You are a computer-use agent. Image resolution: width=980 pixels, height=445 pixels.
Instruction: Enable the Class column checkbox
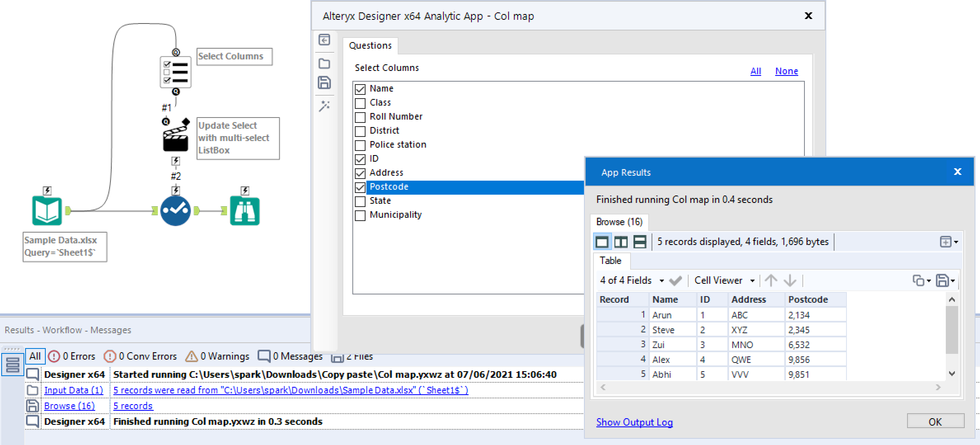pyautogui.click(x=360, y=103)
